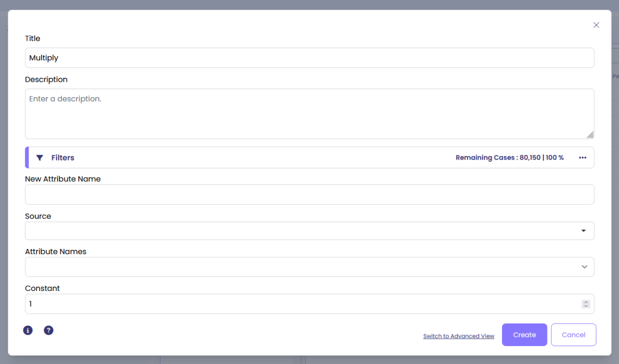
Task: Open the Filters three-dot options menu
Action: click(x=582, y=158)
